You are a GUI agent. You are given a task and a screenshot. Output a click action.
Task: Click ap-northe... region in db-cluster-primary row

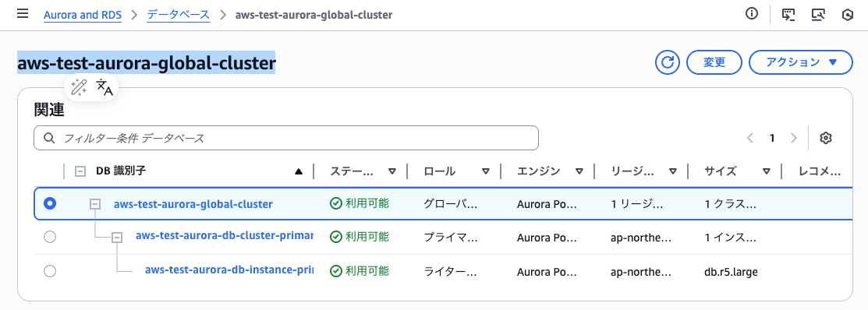tap(641, 238)
